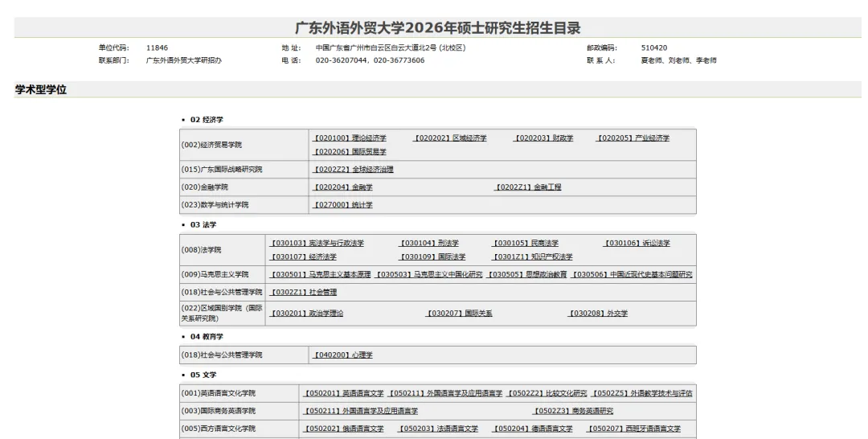Open the 【0301Z1】知识产权法学 link
This screenshot has width=868, height=439.
click(532, 256)
